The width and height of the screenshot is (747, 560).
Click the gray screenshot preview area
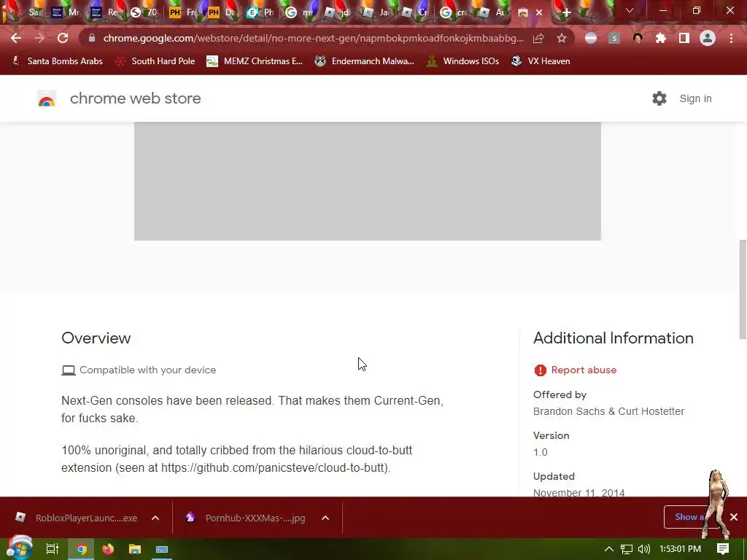(368, 181)
